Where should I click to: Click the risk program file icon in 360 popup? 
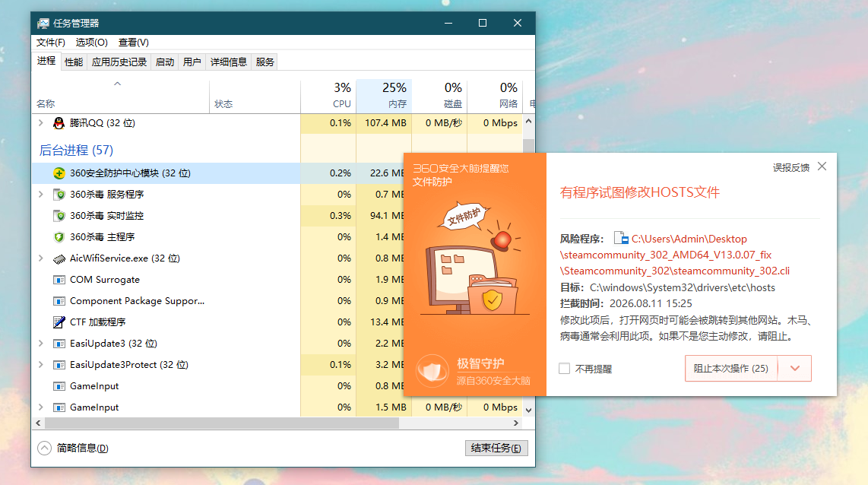[x=621, y=239]
